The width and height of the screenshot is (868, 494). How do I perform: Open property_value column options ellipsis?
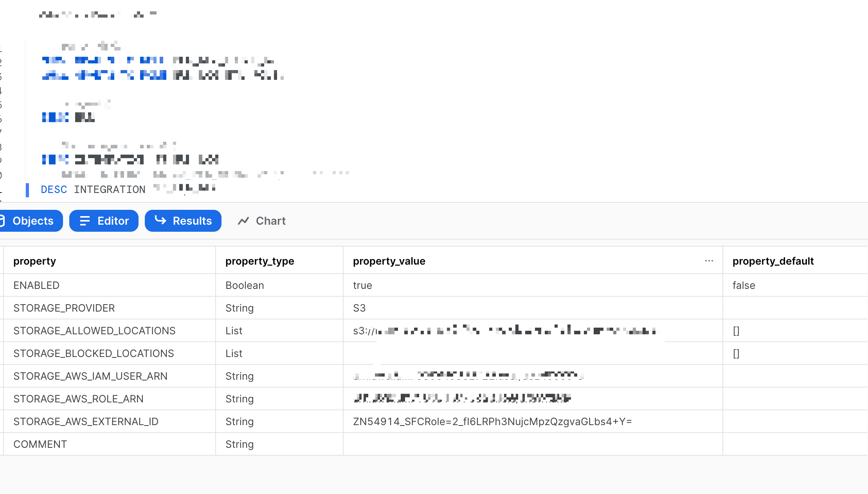(x=709, y=261)
